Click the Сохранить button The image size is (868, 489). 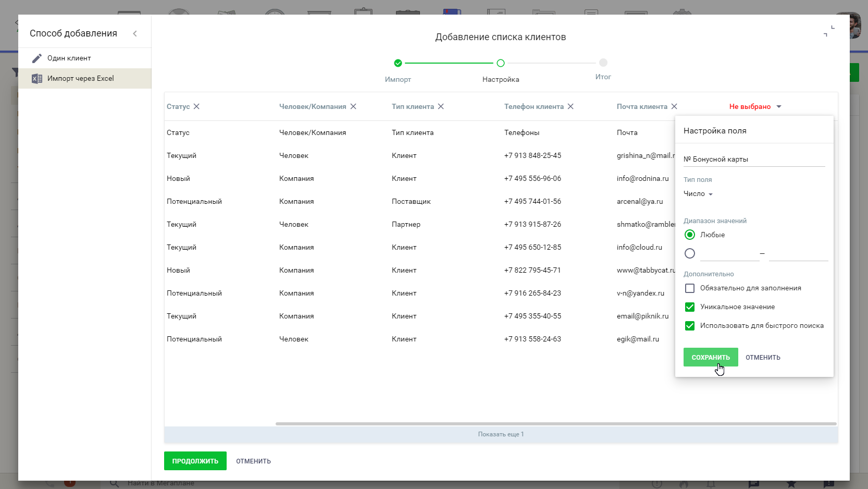tap(711, 357)
